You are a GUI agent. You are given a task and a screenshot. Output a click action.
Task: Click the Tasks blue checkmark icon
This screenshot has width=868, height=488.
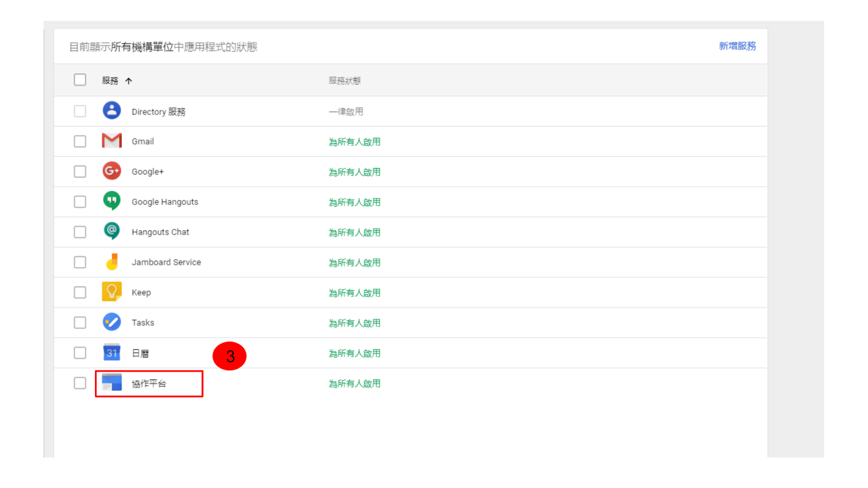tap(112, 322)
